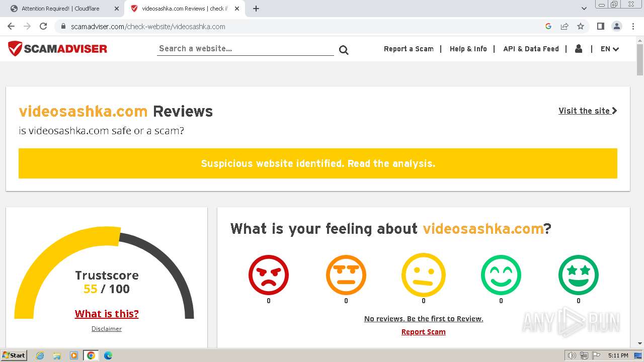
Task: Click the orange videosashka.com Reviews heading
Action: pyautogui.click(x=116, y=111)
